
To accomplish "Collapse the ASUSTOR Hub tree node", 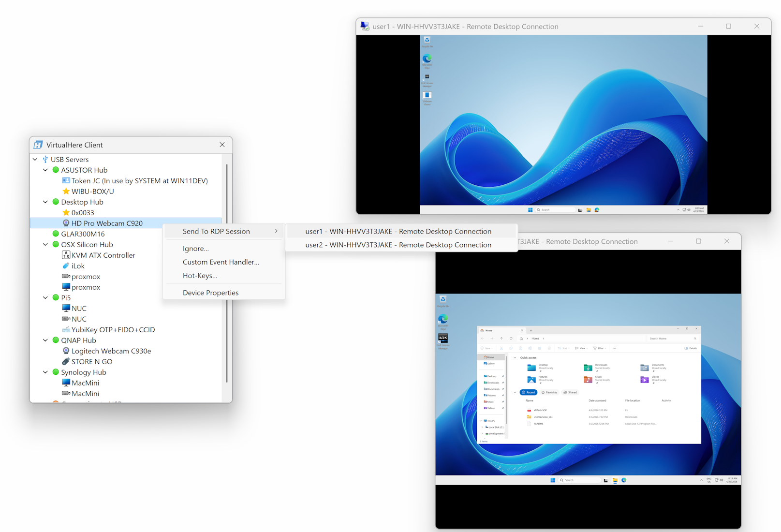I will pyautogui.click(x=45, y=170).
